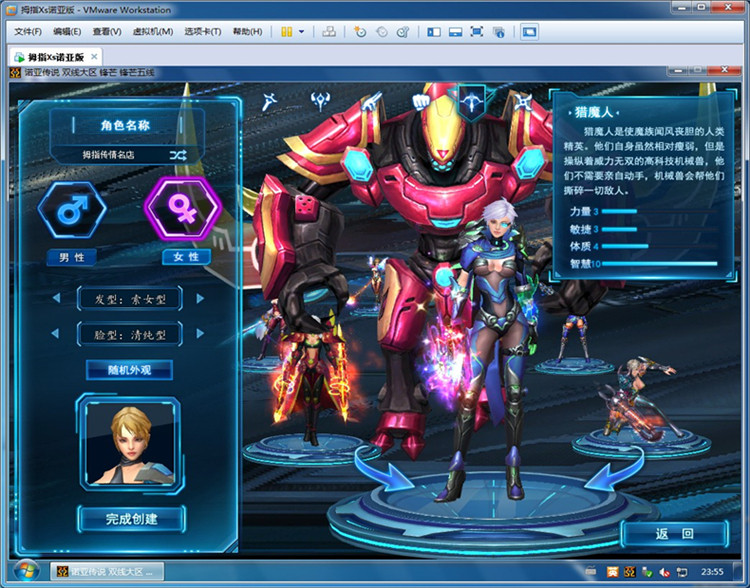The height and width of the screenshot is (588, 750).
Task: Previous face type left arrow
Action: tap(55, 333)
